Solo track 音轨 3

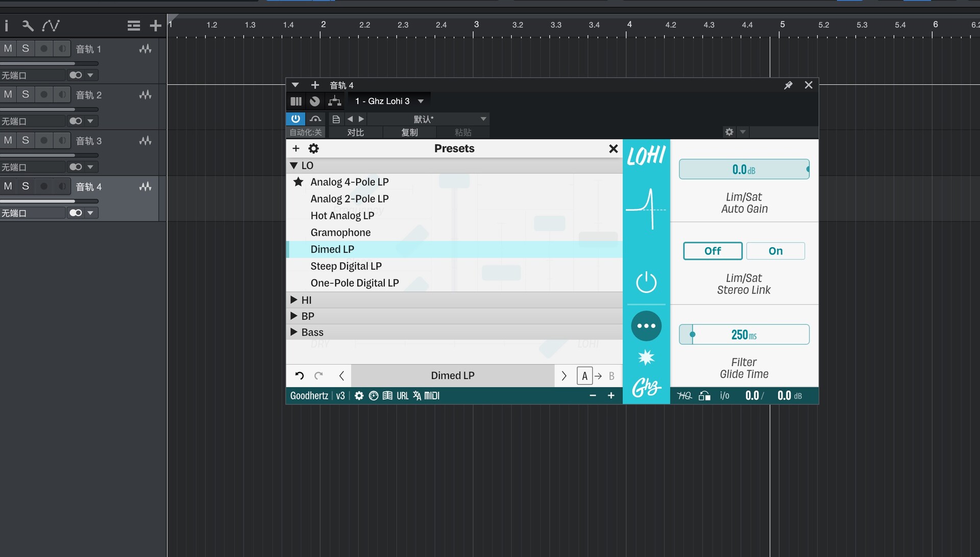[x=25, y=140]
